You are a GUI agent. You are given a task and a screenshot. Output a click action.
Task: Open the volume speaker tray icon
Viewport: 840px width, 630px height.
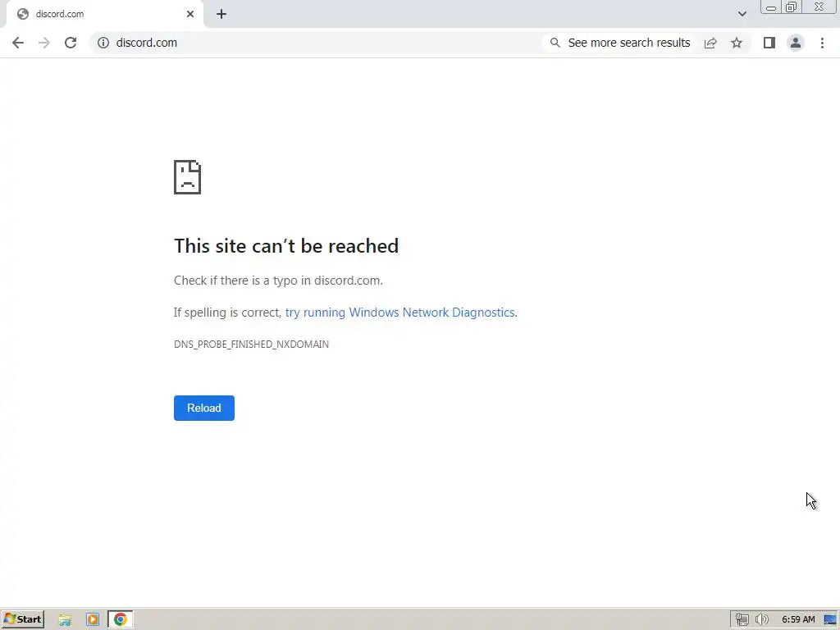click(x=761, y=620)
